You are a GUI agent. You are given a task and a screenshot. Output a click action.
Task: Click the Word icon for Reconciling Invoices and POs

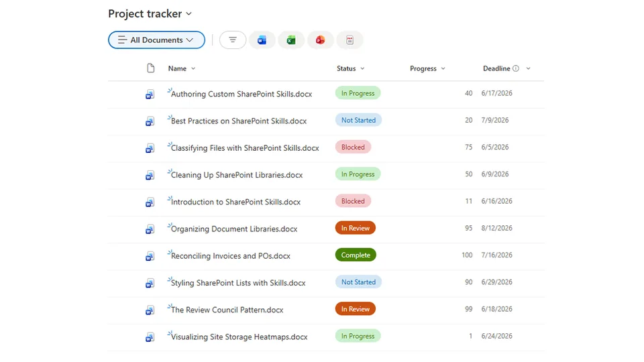pyautogui.click(x=150, y=257)
